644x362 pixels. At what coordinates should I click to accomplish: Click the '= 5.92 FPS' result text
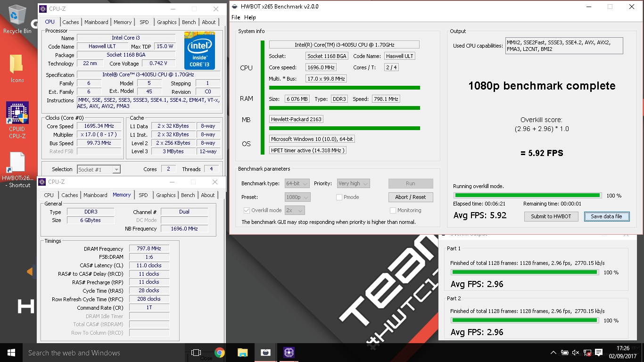click(541, 153)
